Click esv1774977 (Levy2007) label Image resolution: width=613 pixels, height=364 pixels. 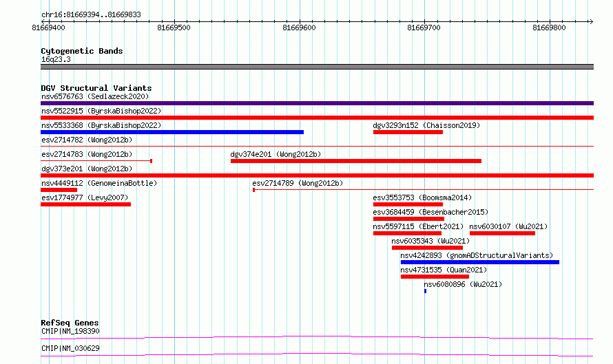point(85,197)
